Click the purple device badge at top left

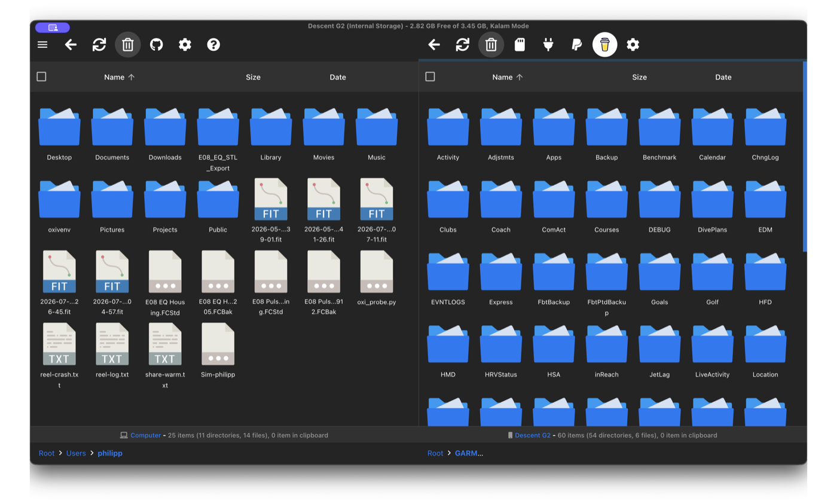pos(53,28)
